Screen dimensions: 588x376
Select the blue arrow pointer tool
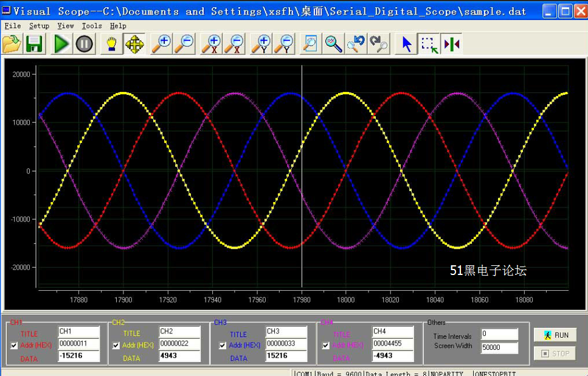[407, 44]
